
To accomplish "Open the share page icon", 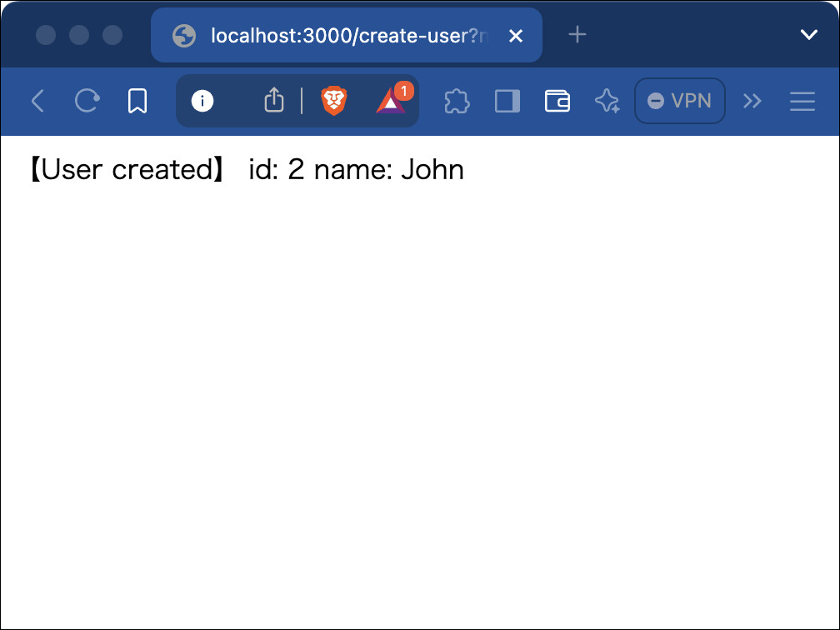I will tap(273, 100).
